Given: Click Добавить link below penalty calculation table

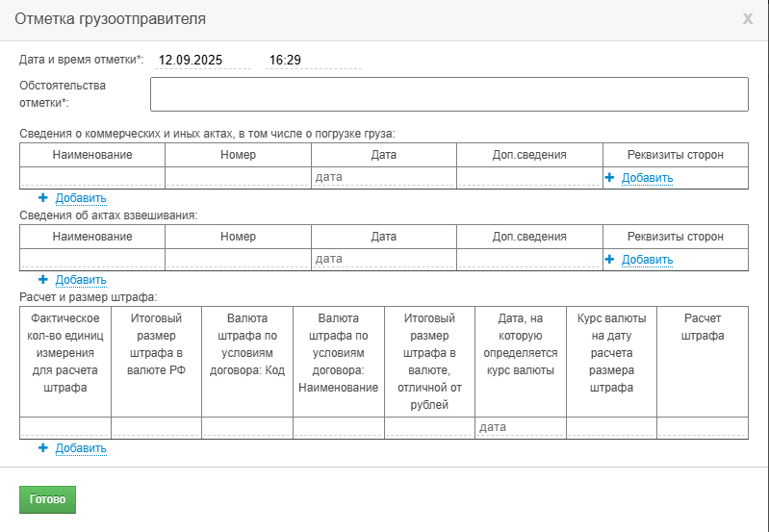Looking at the screenshot, I should 81,448.
